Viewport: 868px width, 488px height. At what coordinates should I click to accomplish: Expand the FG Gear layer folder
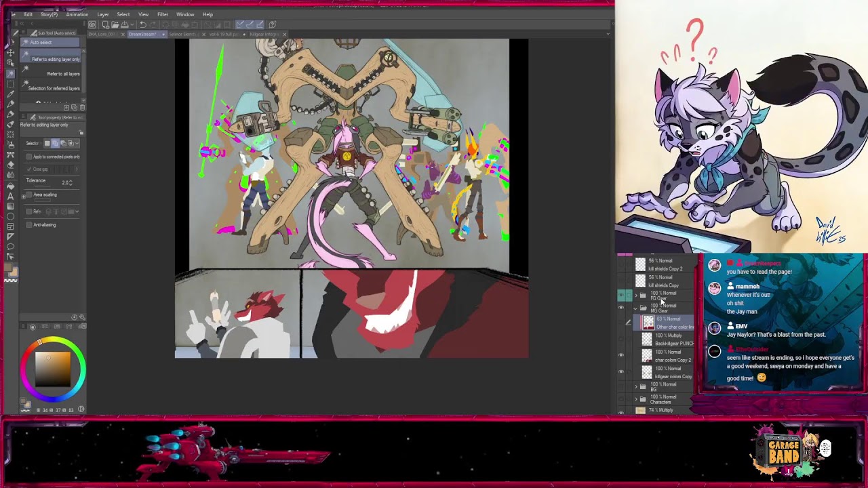pos(636,296)
